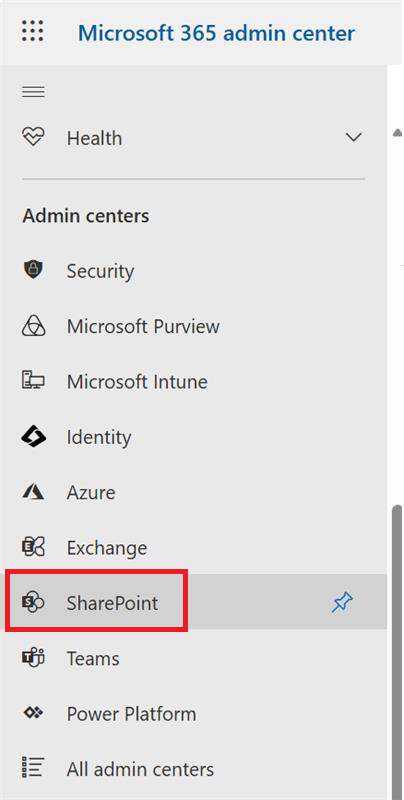Image resolution: width=404 pixels, height=800 pixels.
Task: Click the scrollbar up arrow
Action: pos(397,133)
